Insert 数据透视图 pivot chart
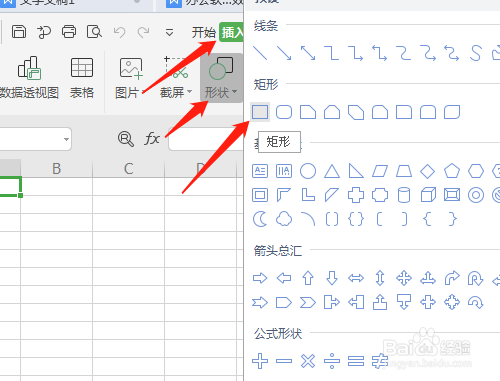 pyautogui.click(x=29, y=77)
